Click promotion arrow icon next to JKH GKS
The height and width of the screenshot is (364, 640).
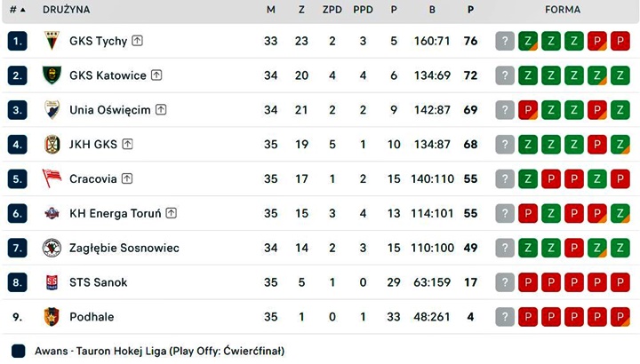pyautogui.click(x=127, y=144)
